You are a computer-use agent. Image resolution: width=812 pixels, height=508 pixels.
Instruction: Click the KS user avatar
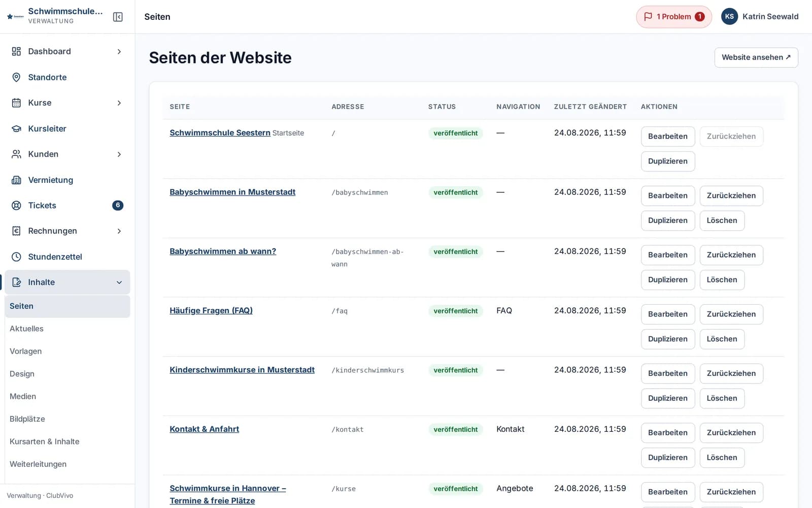click(729, 17)
